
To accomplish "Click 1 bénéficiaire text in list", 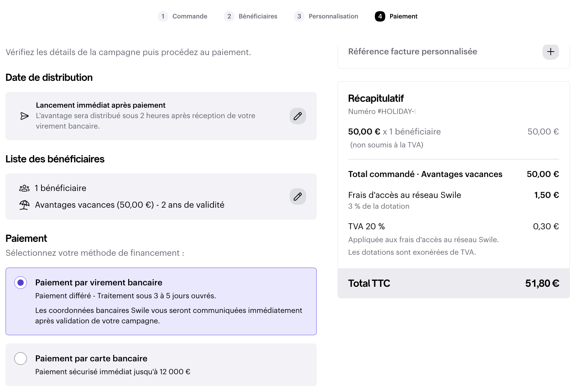I will [60, 188].
